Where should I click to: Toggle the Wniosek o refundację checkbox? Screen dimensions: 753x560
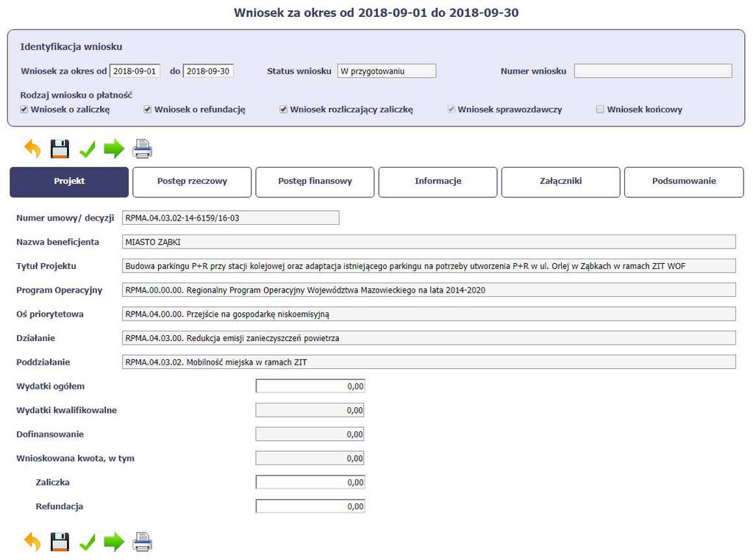(147, 110)
